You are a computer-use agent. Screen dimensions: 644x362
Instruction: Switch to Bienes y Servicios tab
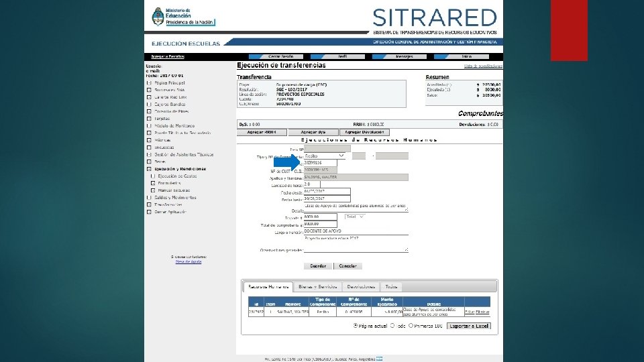pos(317,287)
